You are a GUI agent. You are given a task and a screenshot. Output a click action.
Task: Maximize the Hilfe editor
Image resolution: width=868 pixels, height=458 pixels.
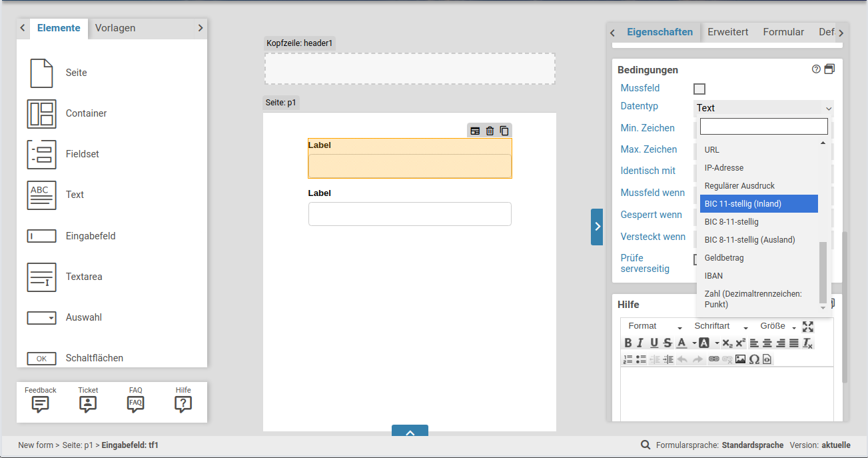point(808,327)
